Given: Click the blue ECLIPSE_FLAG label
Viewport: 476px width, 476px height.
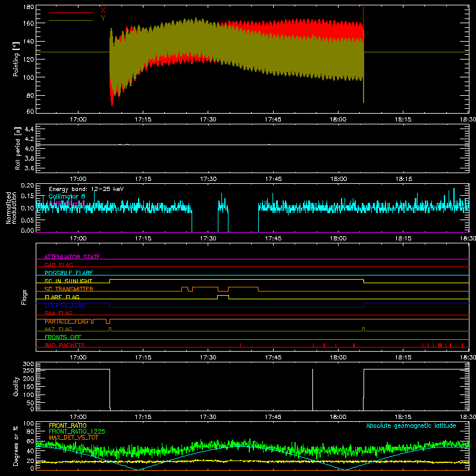Looking at the screenshot, I should [x=65, y=305].
